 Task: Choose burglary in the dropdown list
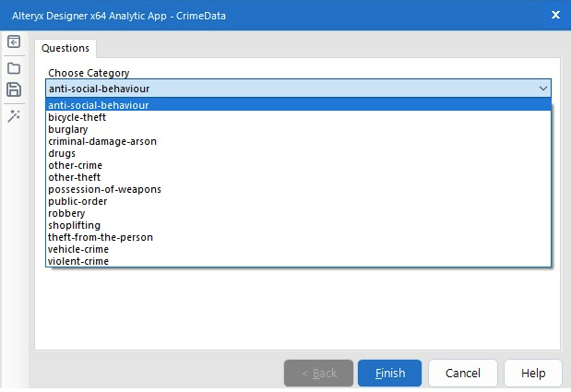68,129
